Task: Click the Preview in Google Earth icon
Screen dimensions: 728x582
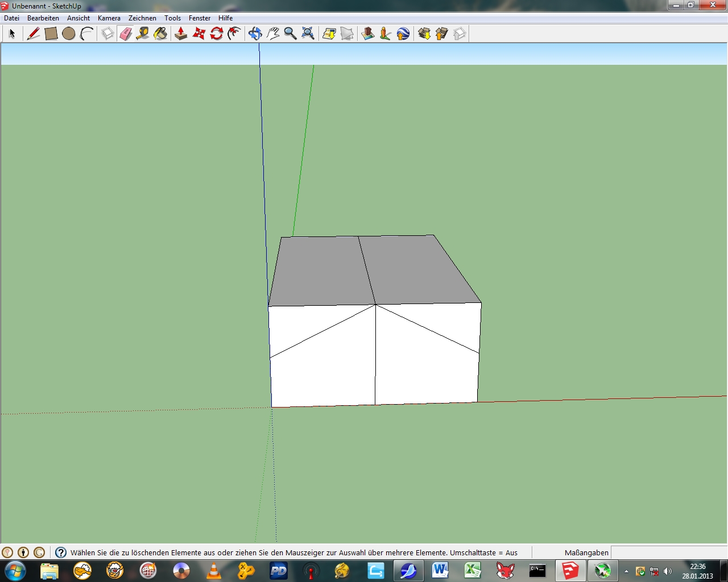Action: click(403, 34)
